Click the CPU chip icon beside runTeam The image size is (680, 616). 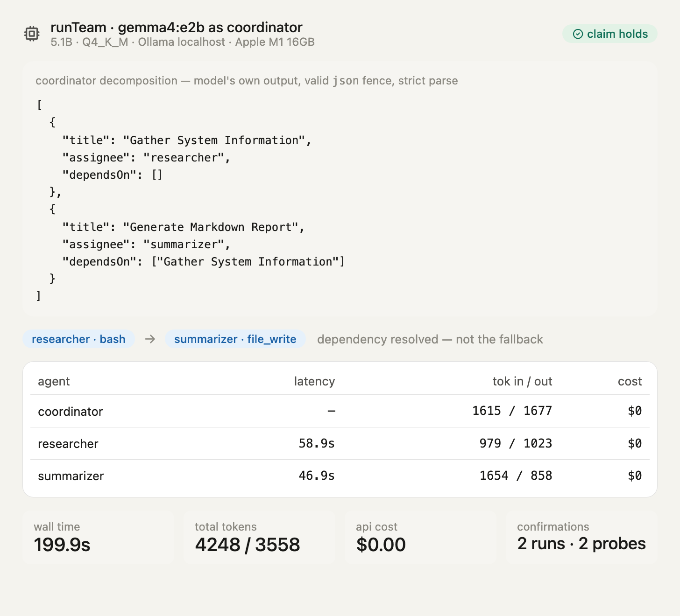[32, 34]
